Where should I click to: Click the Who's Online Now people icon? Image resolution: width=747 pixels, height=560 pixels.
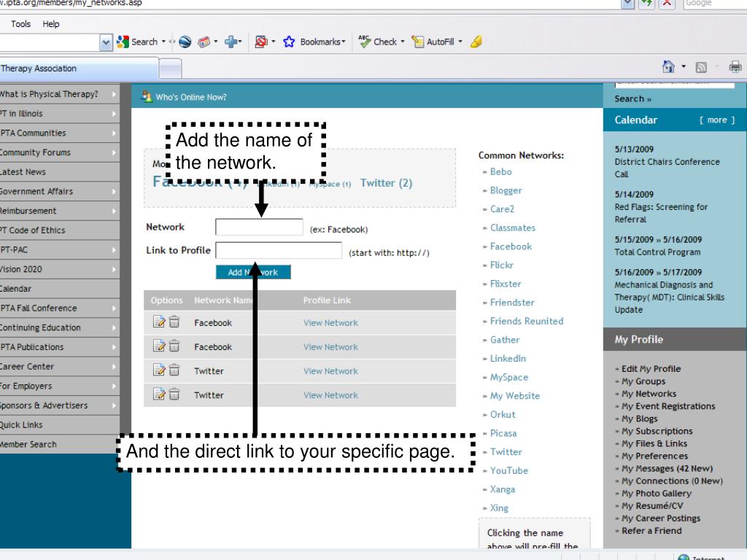coord(146,97)
